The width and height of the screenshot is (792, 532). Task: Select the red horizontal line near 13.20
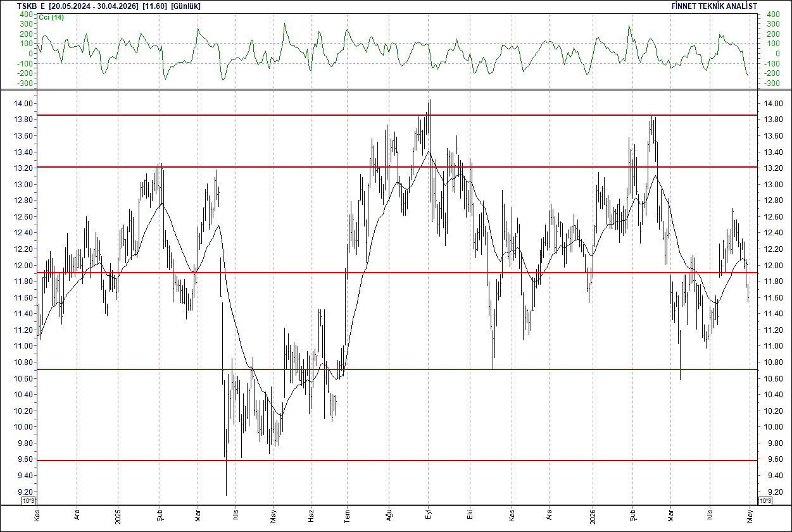click(397, 167)
